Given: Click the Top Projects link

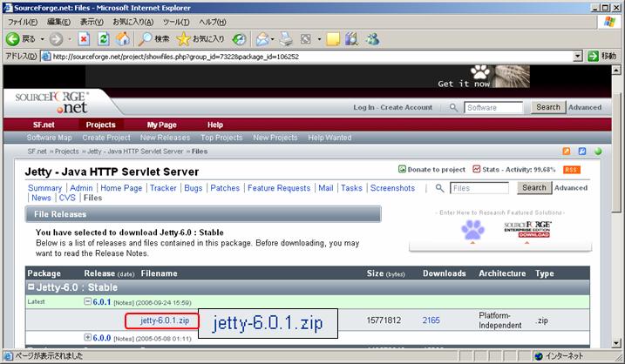Looking at the screenshot, I should (x=221, y=138).
